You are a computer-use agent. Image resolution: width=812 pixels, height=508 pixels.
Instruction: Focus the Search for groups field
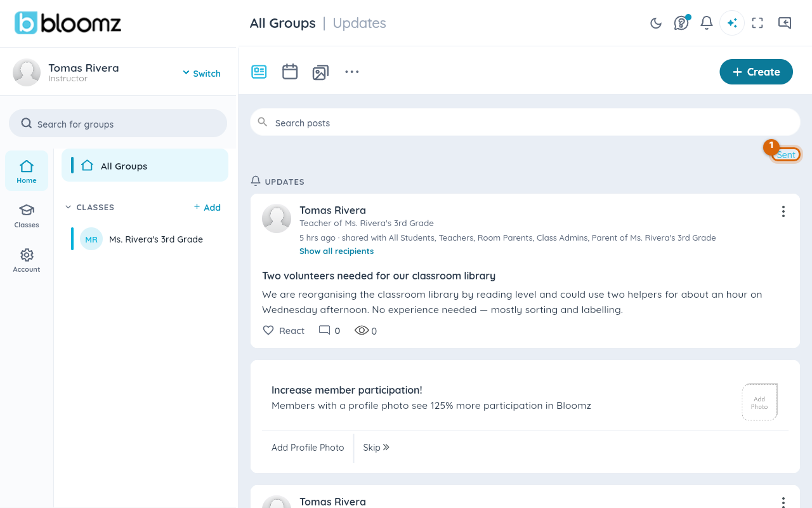tap(118, 123)
